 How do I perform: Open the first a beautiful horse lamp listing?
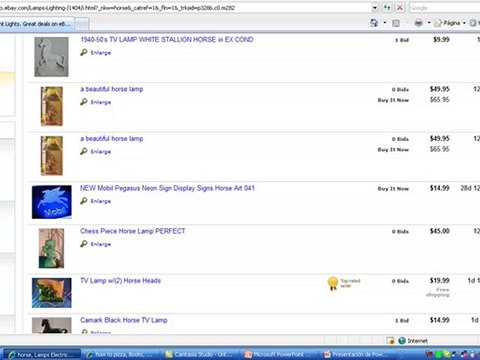click(112, 89)
